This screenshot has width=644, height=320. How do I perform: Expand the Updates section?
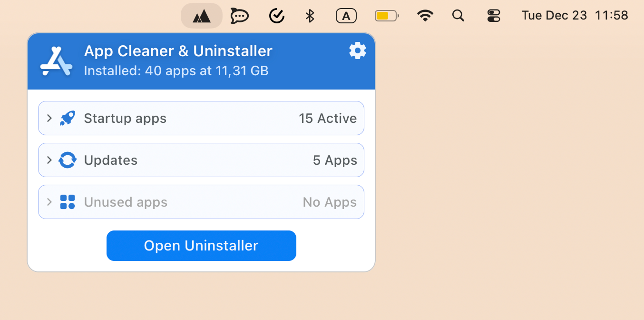[x=49, y=160]
